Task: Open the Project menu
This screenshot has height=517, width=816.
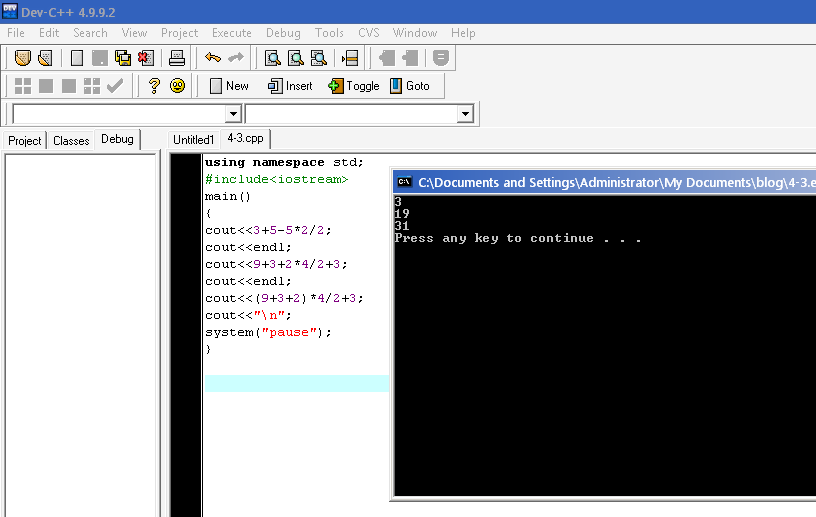Action: click(180, 33)
